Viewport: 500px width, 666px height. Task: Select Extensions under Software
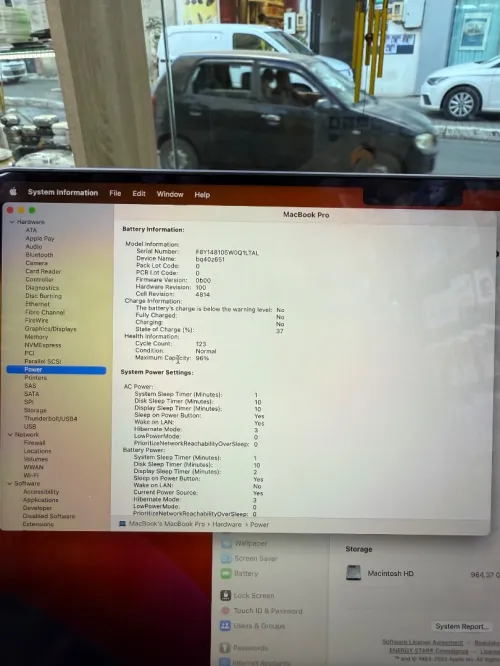38,524
